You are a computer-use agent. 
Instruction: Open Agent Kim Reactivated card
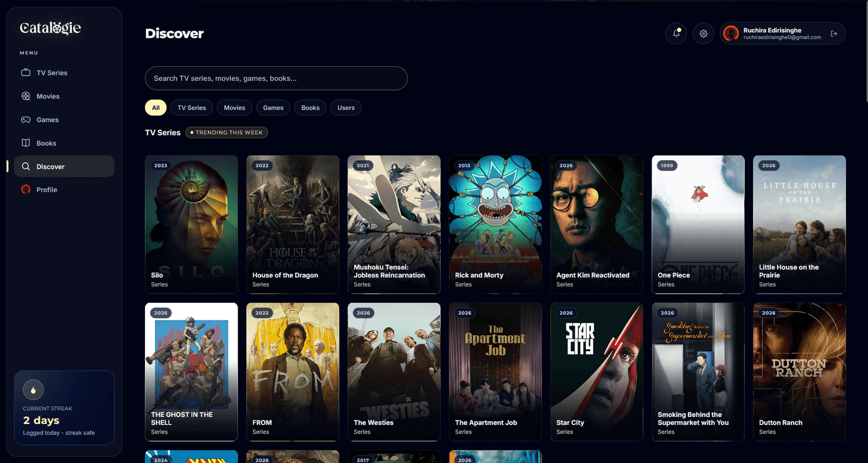pos(597,224)
